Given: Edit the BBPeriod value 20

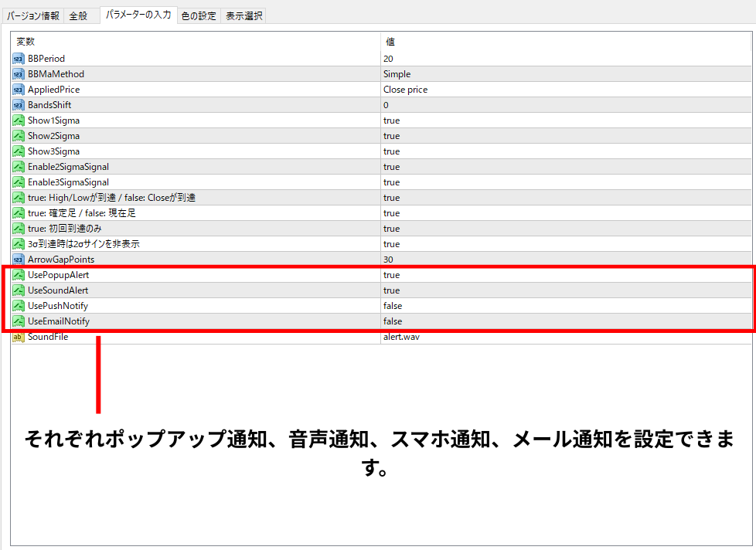Looking at the screenshot, I should pos(388,59).
